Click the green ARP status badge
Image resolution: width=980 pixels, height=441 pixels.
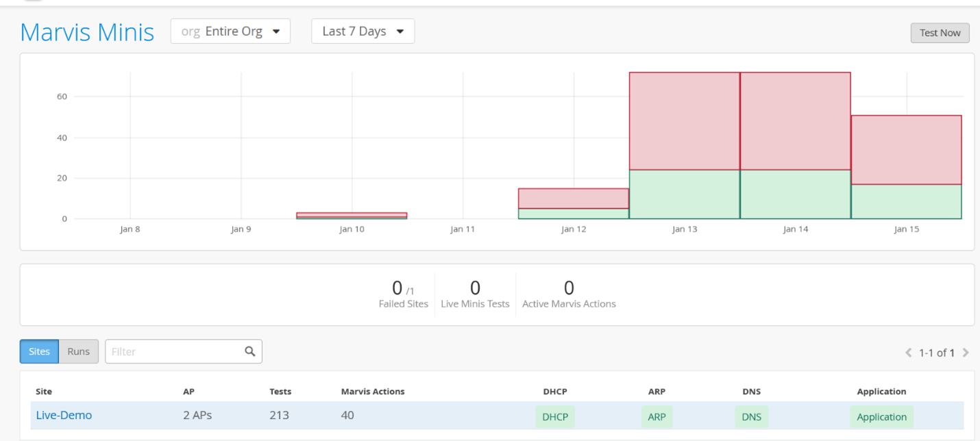tap(657, 416)
